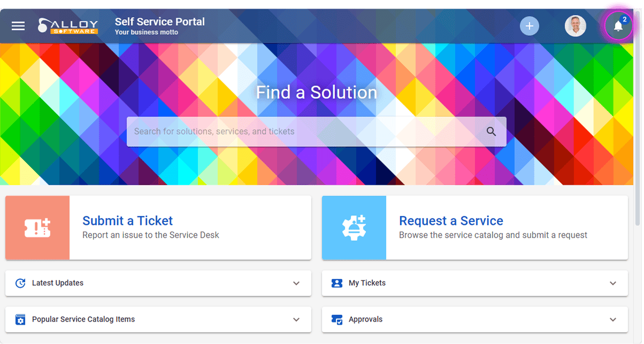Image resolution: width=644 pixels, height=344 pixels.
Task: Click the Approvals checkmark icon
Action: click(x=337, y=319)
